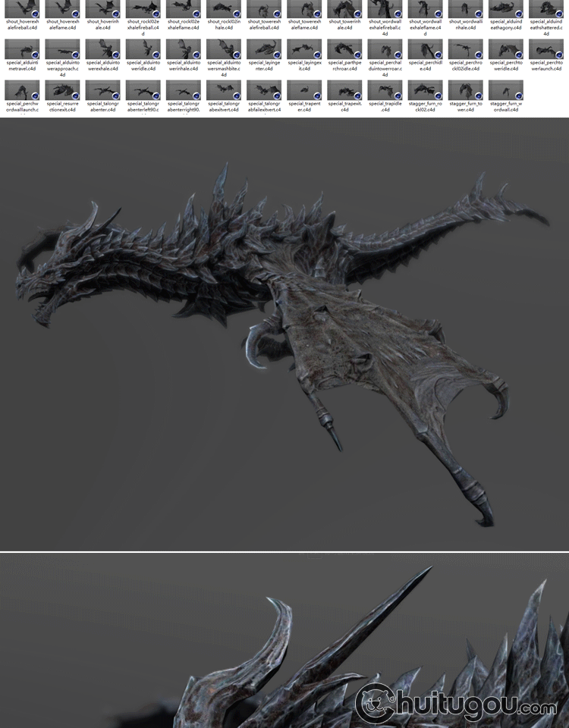The height and width of the screenshot is (728, 569).
Task: Select the special_alduintowerapproach.c4d file icon
Action: [63, 49]
